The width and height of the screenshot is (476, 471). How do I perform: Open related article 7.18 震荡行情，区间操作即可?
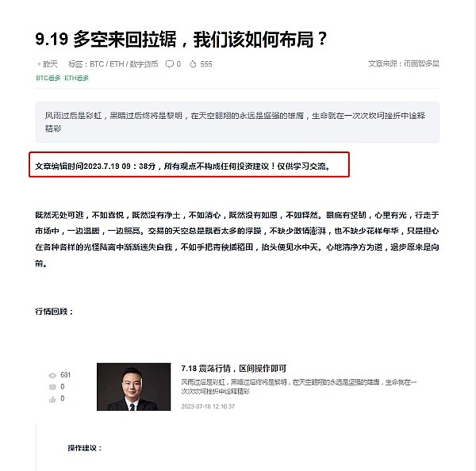(x=234, y=369)
